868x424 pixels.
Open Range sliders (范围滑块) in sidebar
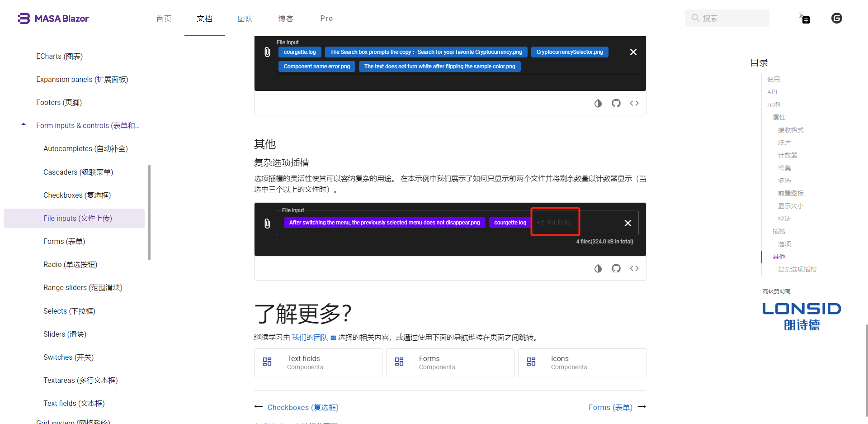pyautogui.click(x=83, y=288)
